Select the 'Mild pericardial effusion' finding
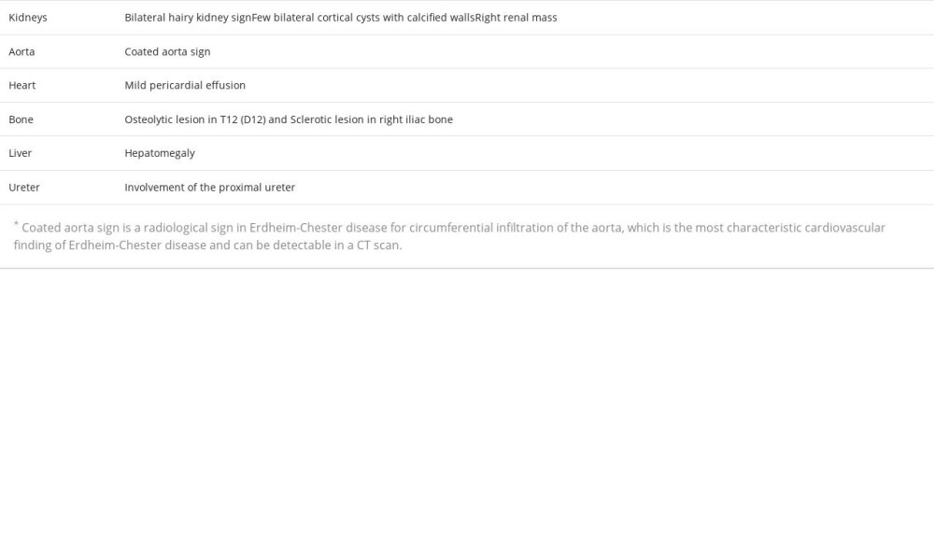The image size is (934, 560). point(185,85)
